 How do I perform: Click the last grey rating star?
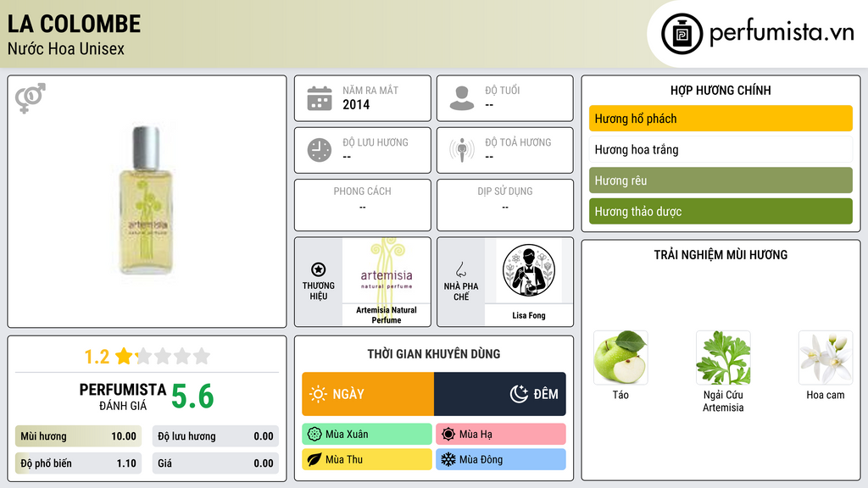[x=202, y=356]
